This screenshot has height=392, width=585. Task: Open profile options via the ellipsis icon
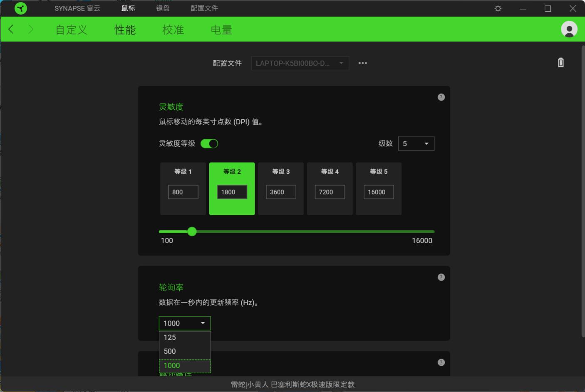pyautogui.click(x=362, y=63)
